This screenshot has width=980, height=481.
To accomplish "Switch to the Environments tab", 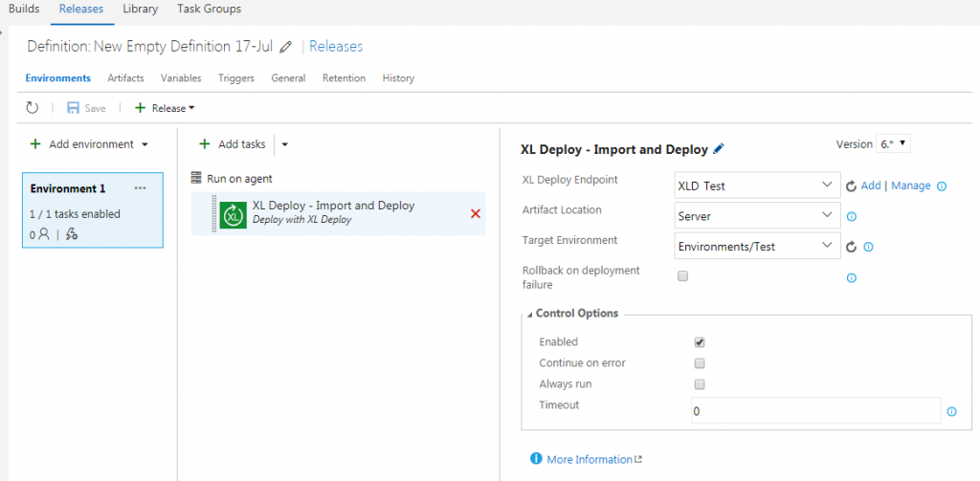I will click(58, 78).
